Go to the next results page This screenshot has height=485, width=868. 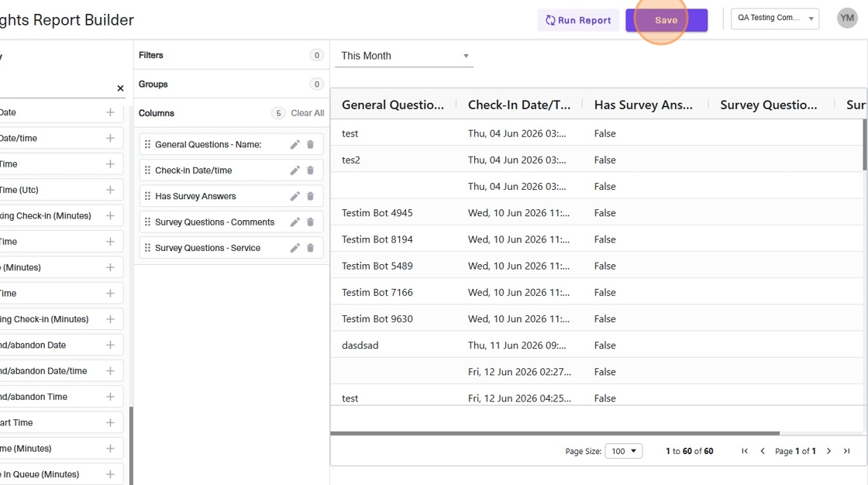[828, 451]
